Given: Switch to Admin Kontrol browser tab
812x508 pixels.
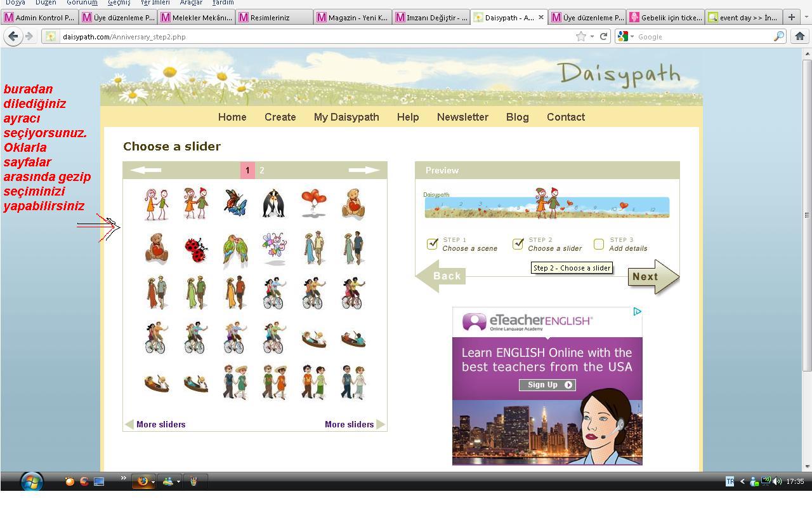Looking at the screenshot, I should click(39, 17).
